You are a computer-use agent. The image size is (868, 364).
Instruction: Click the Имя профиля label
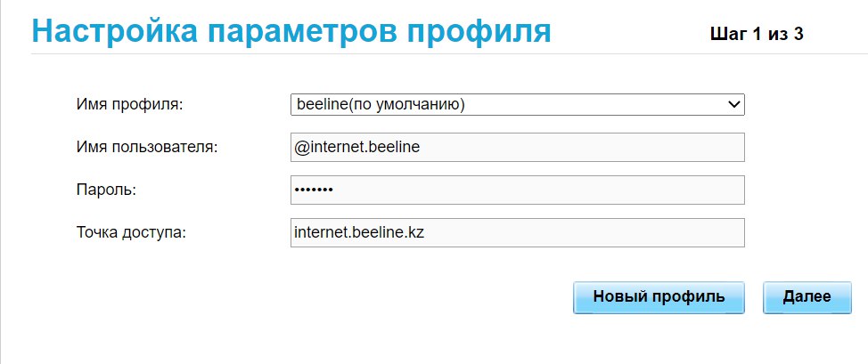click(130, 104)
